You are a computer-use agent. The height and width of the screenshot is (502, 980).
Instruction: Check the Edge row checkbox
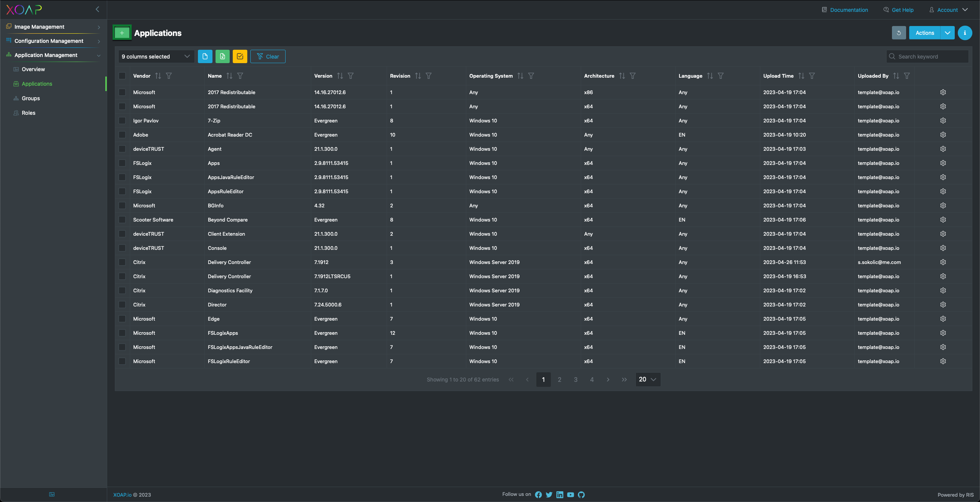tap(122, 319)
